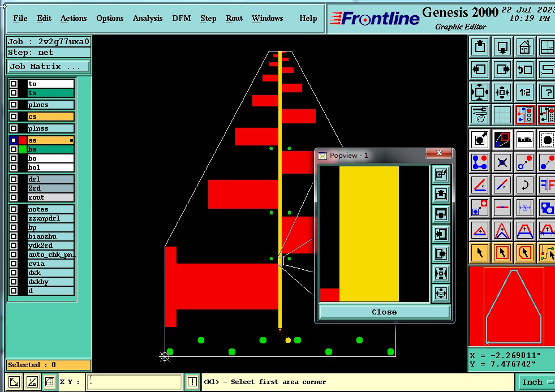Click the Close button in Popview
Screen dimensions: 555x392
pos(384,312)
